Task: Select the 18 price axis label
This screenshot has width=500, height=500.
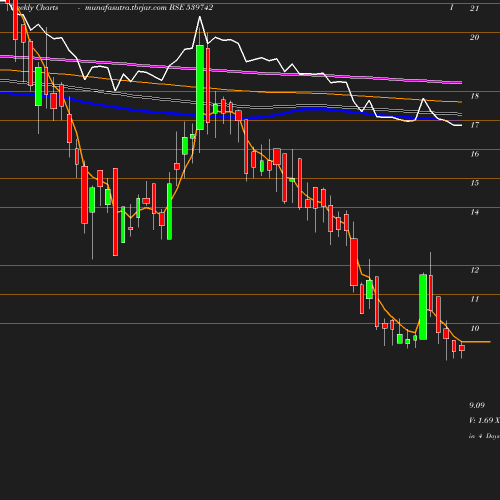Action: (475, 96)
